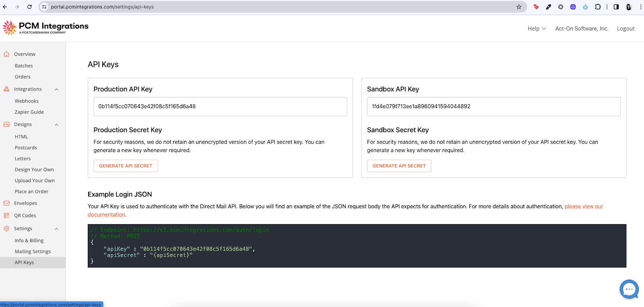This screenshot has height=307, width=644.
Task: Click the Example Login JSON heading
Action: [120, 194]
